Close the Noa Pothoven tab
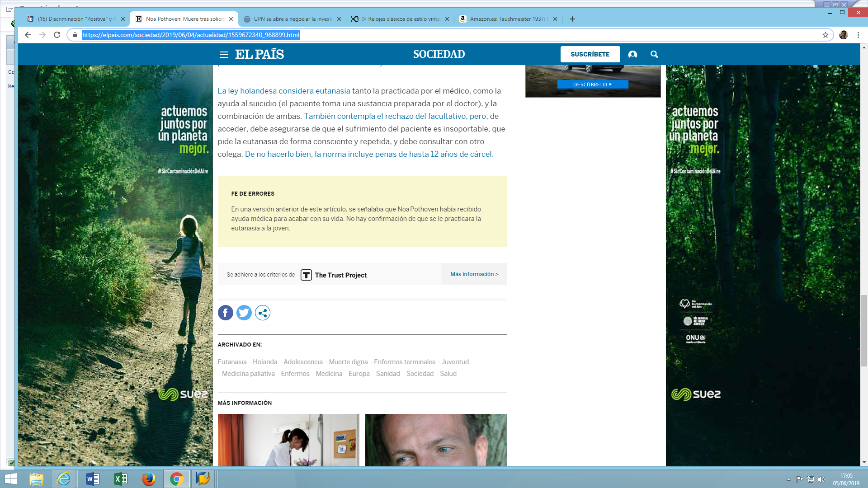868x488 pixels. tap(231, 19)
